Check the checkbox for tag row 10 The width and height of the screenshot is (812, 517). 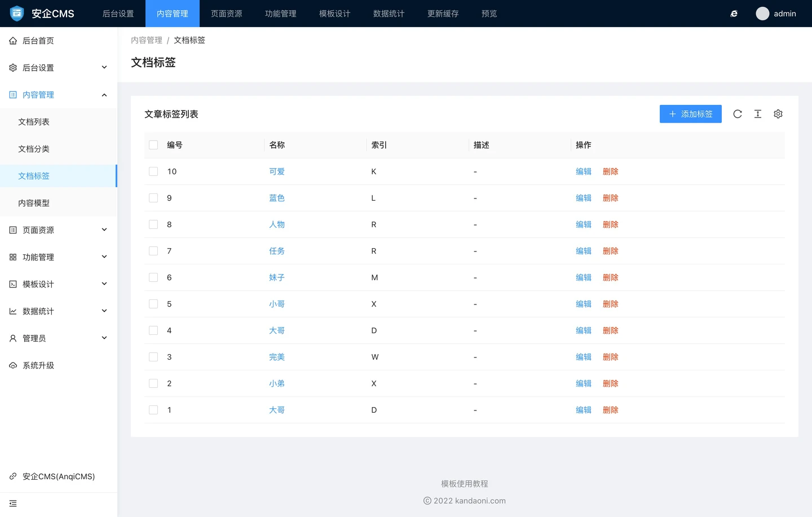pos(153,171)
